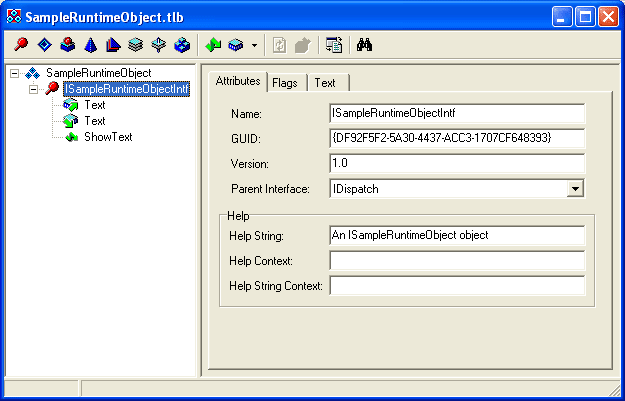The height and width of the screenshot is (401, 625).
Task: Click the New Property toolbar icon
Action: pos(235,45)
